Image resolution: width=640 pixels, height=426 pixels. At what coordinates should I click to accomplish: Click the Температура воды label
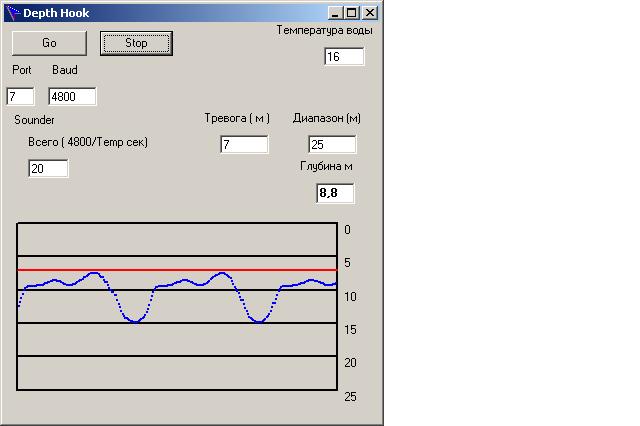click(x=325, y=30)
